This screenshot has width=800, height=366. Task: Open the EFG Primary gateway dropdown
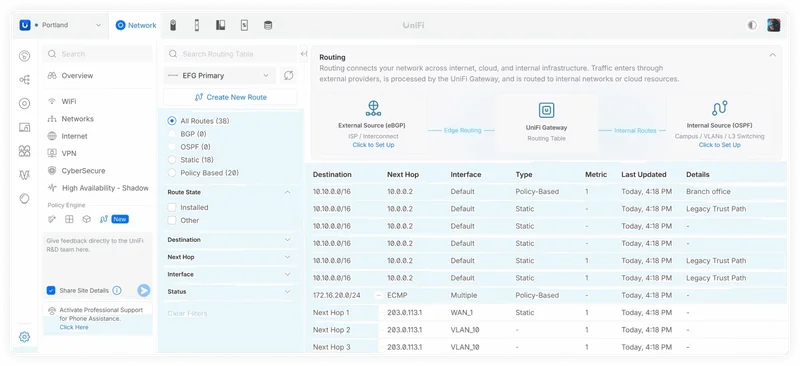tap(219, 76)
